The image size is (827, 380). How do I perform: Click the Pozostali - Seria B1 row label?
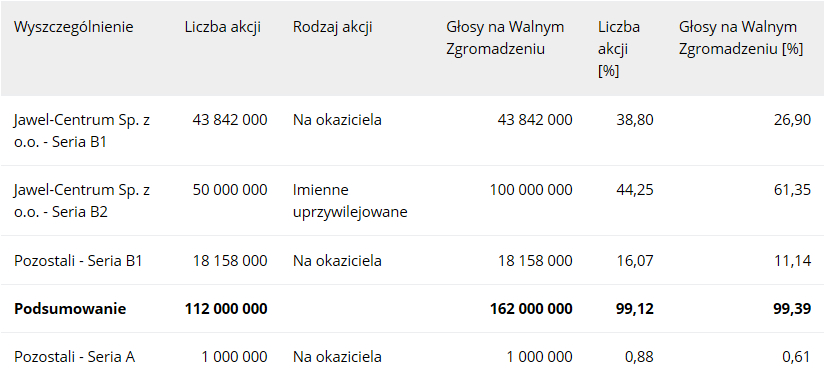click(78, 261)
